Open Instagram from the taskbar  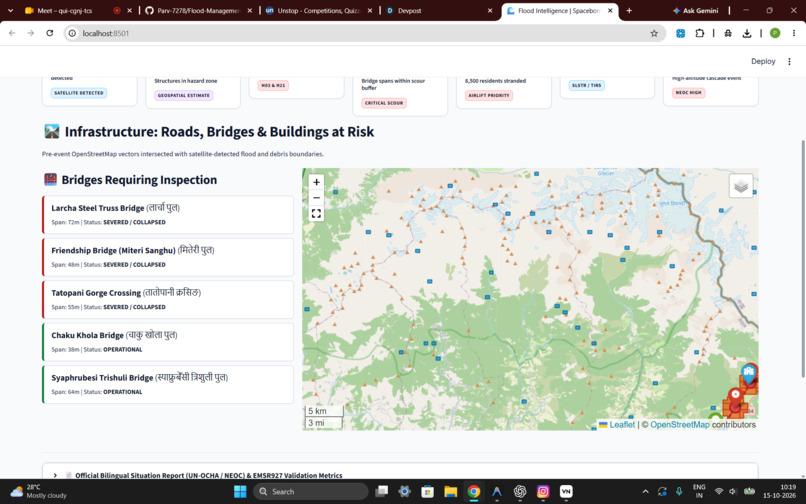[x=543, y=492]
